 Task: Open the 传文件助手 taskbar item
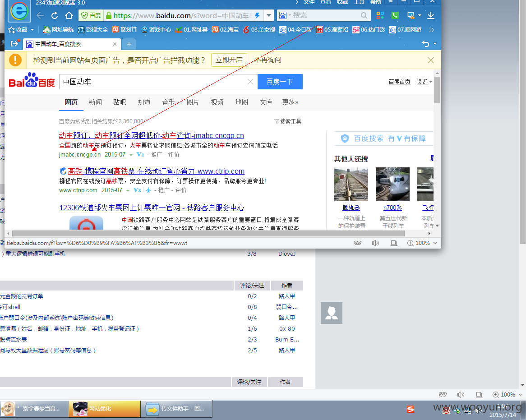click(x=177, y=409)
